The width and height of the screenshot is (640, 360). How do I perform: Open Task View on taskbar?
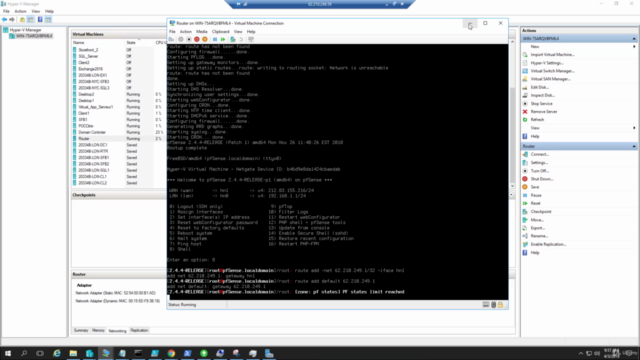[x=40, y=353]
